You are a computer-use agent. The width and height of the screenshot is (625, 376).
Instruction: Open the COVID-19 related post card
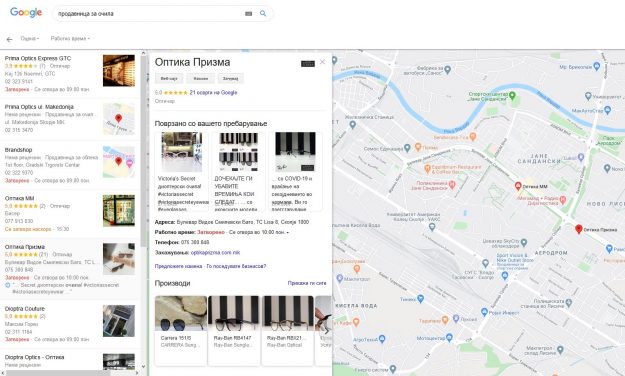[x=295, y=171]
